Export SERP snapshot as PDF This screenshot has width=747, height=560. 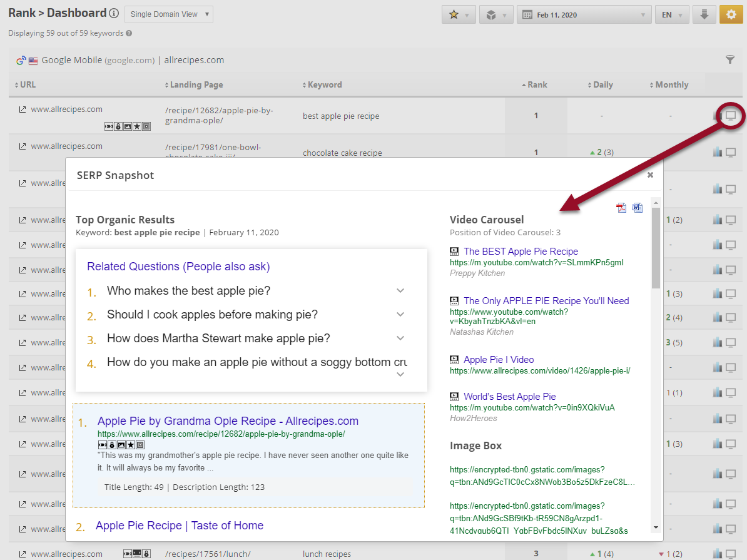click(x=621, y=208)
